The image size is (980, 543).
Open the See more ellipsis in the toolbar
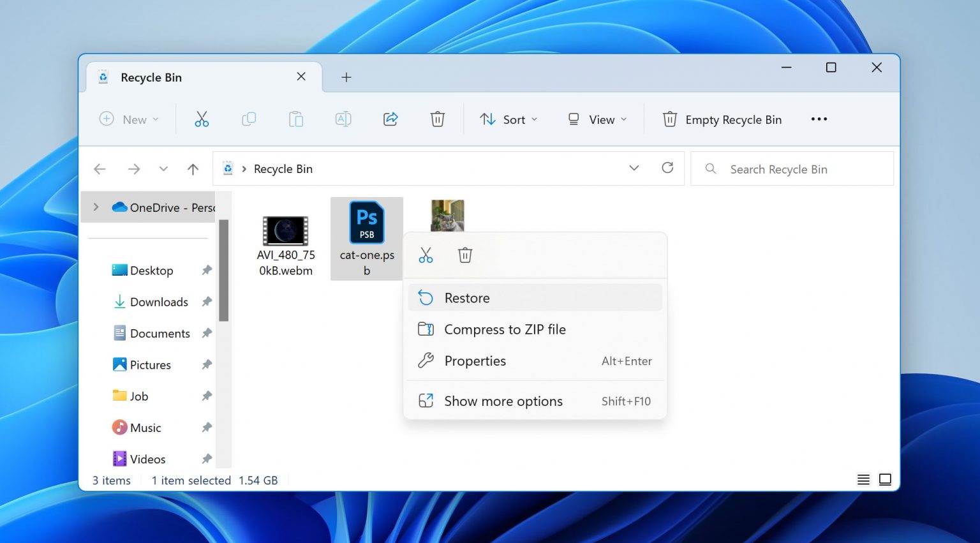819,119
